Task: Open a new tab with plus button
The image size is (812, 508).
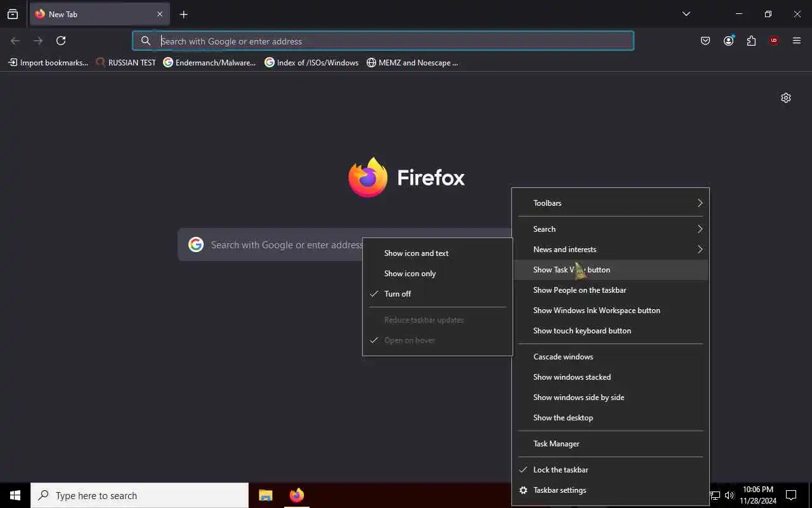Action: 183,14
